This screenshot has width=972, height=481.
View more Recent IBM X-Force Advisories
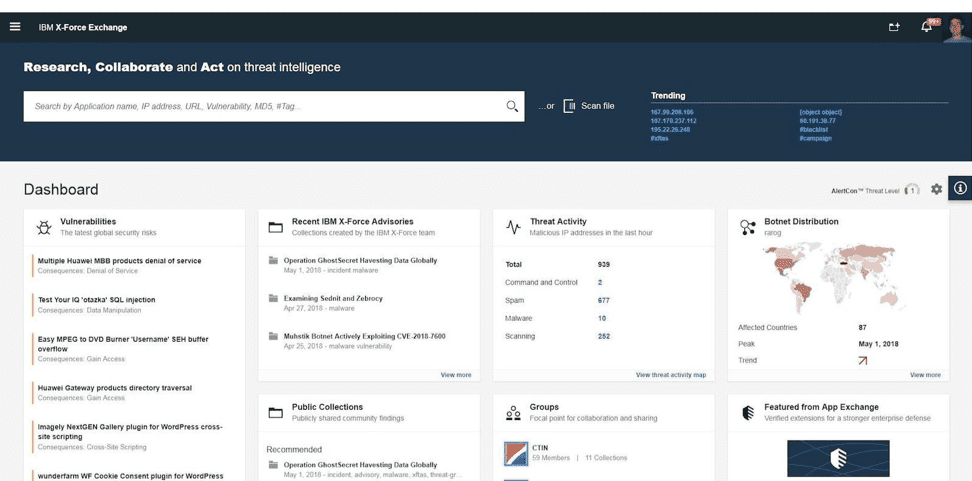coord(455,375)
